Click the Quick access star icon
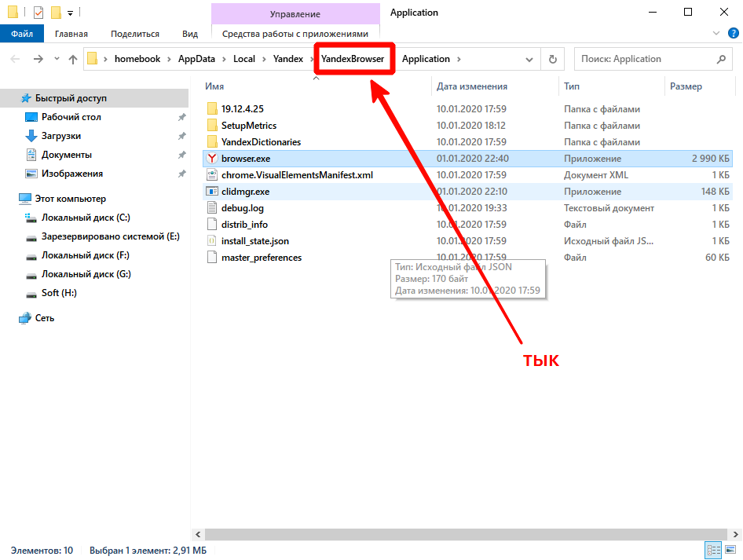743x560 pixels. (x=26, y=98)
